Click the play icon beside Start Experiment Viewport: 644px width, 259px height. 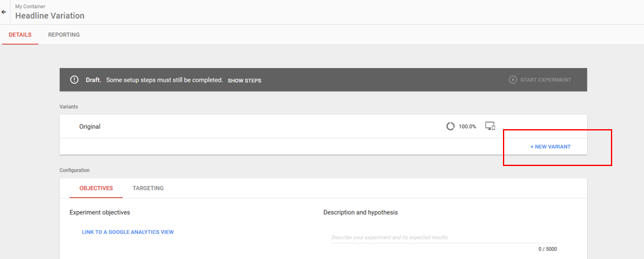pyautogui.click(x=512, y=80)
